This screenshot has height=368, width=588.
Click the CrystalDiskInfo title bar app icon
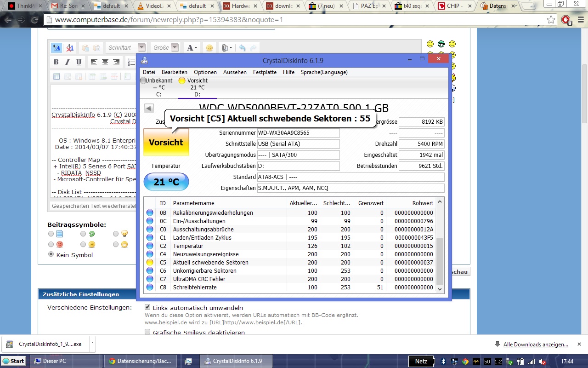[x=144, y=60]
